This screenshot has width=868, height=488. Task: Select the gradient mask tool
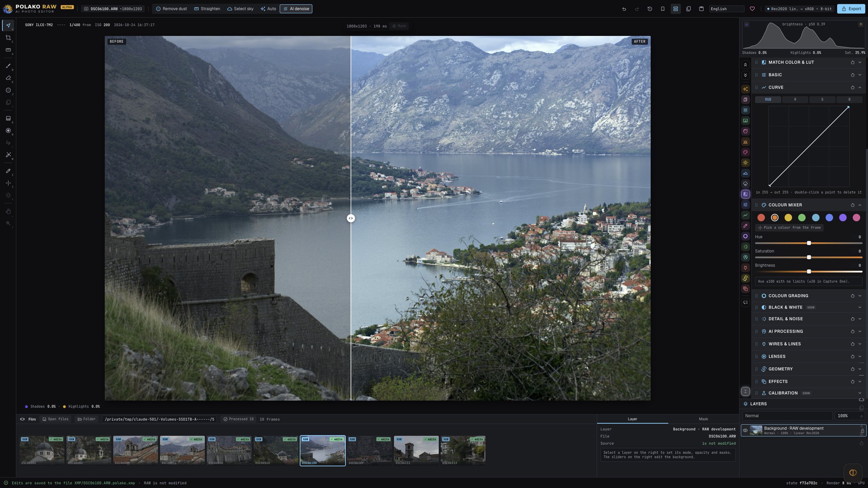pyautogui.click(x=8, y=118)
